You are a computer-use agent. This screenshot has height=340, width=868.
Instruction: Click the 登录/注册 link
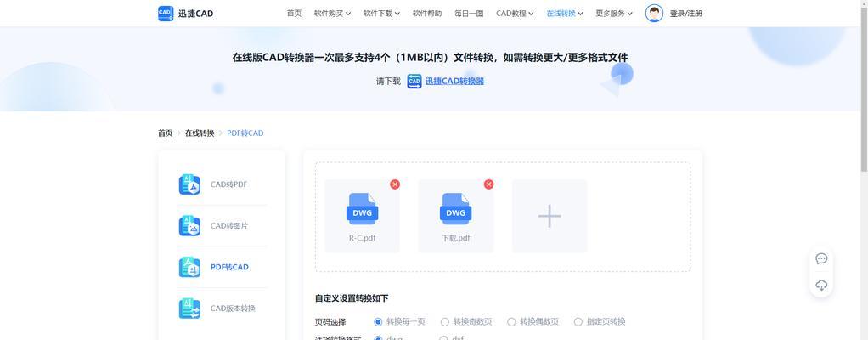coord(686,14)
